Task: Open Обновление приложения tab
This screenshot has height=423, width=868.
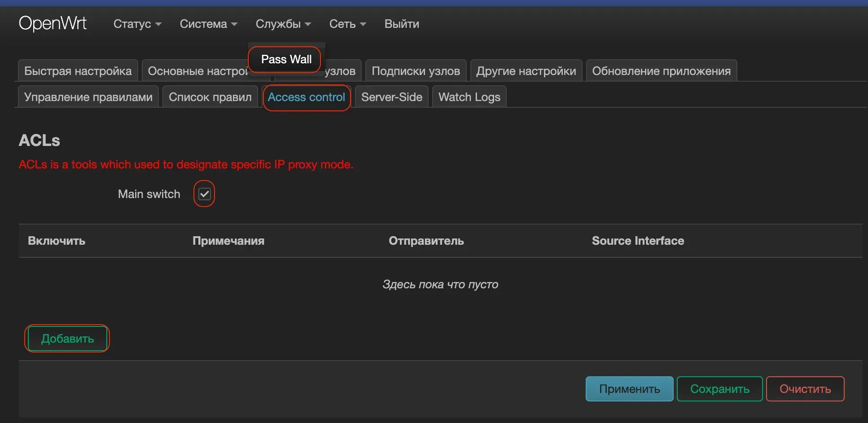Action: pos(661,71)
